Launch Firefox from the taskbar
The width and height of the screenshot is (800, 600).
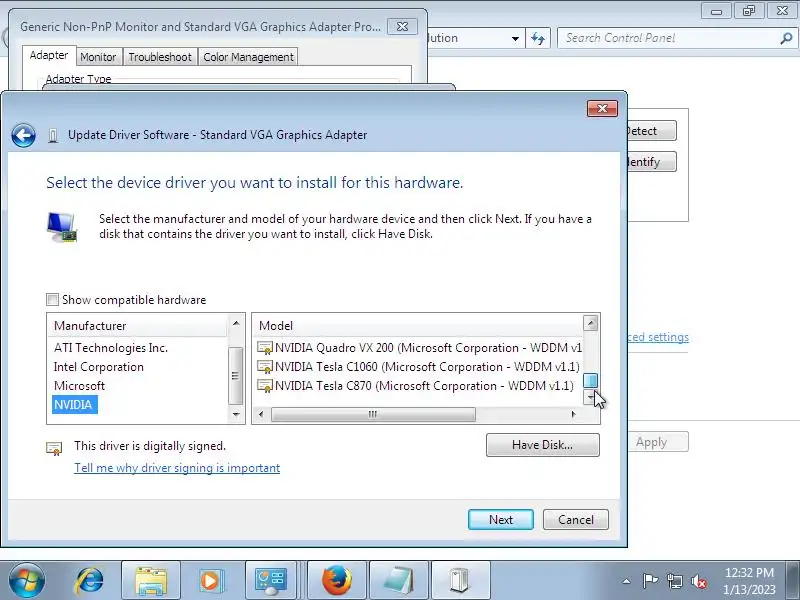pos(337,581)
